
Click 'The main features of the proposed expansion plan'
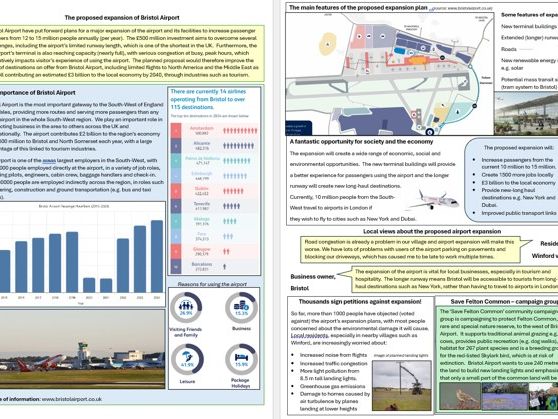(x=358, y=7)
